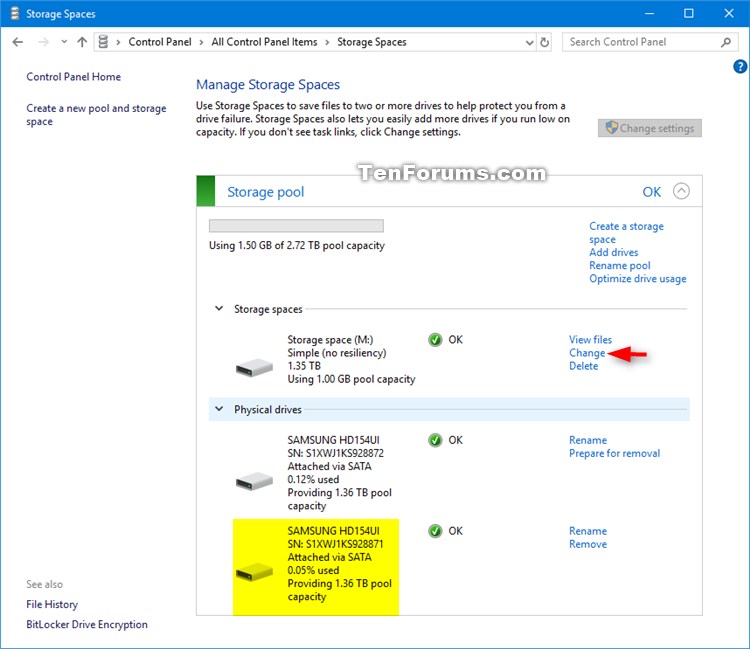
Task: Click the Storage Spaces title bar icon
Action: (15, 13)
